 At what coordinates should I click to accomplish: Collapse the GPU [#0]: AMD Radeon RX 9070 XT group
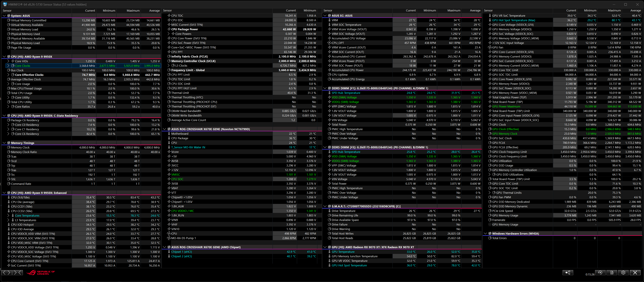point(325,247)
